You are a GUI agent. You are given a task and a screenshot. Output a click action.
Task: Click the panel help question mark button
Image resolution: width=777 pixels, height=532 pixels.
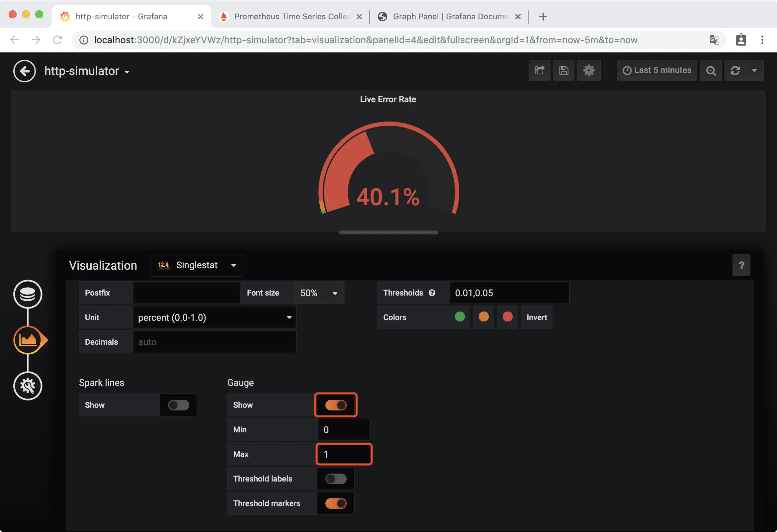(x=741, y=265)
